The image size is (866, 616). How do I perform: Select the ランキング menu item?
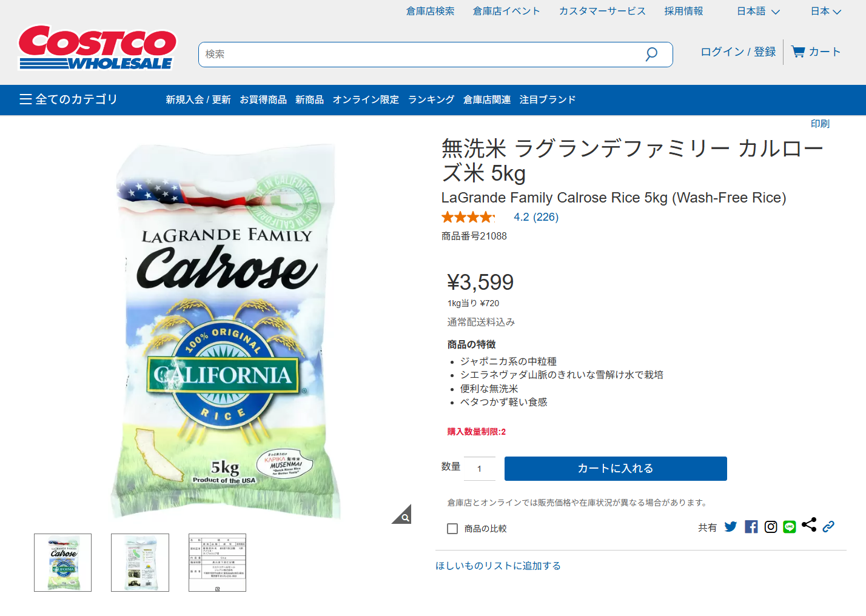pos(431,99)
